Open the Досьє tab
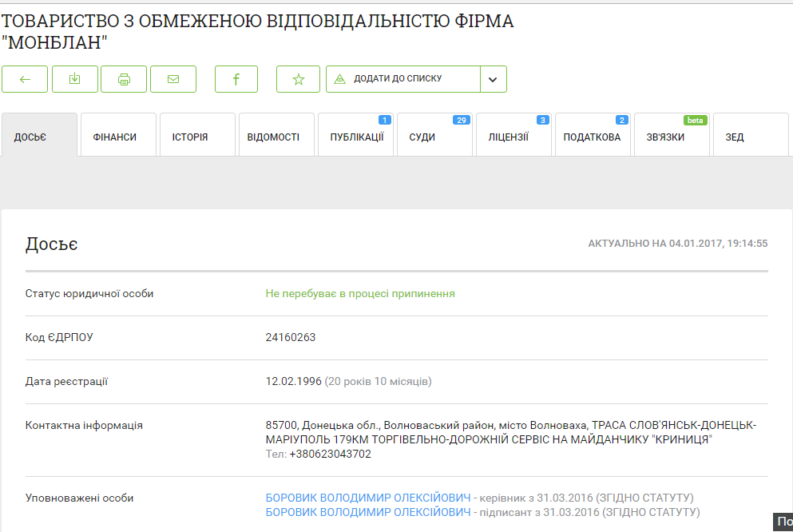The height and width of the screenshot is (532, 793). point(39,137)
